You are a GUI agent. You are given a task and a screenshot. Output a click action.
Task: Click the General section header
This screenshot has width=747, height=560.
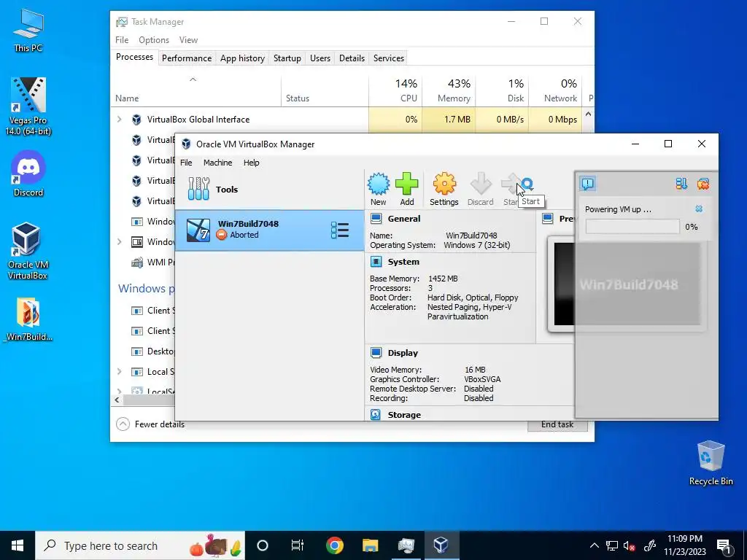(404, 219)
